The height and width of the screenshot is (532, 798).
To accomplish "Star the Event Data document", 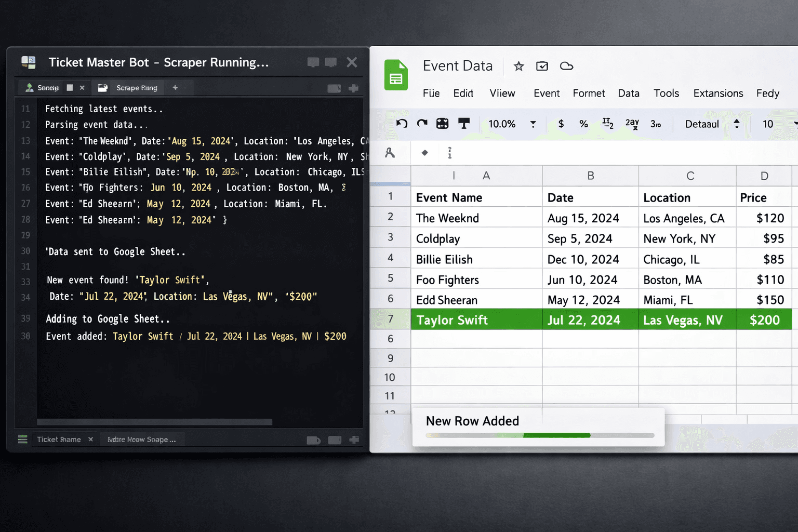I will (x=518, y=66).
